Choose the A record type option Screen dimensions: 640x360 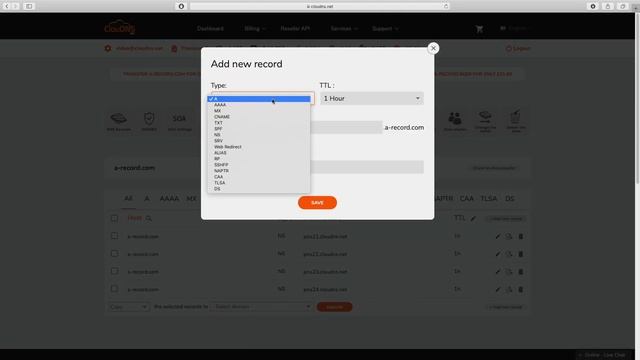click(x=259, y=99)
